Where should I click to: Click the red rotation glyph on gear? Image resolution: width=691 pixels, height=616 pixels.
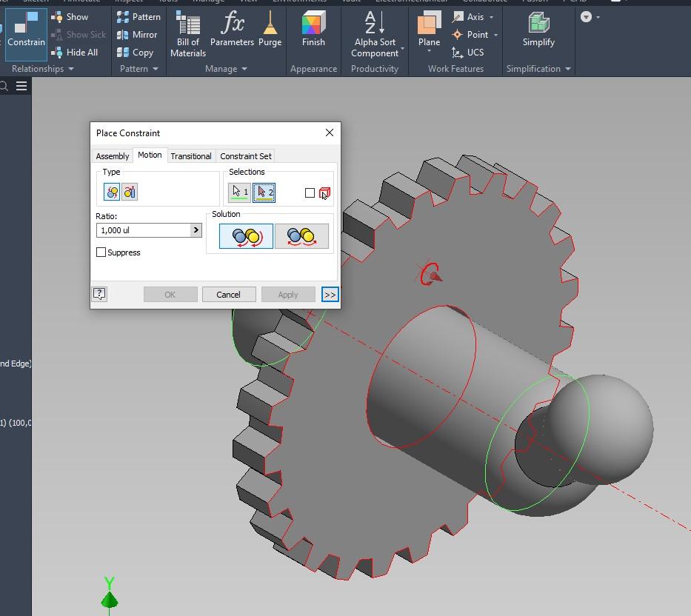point(430,274)
